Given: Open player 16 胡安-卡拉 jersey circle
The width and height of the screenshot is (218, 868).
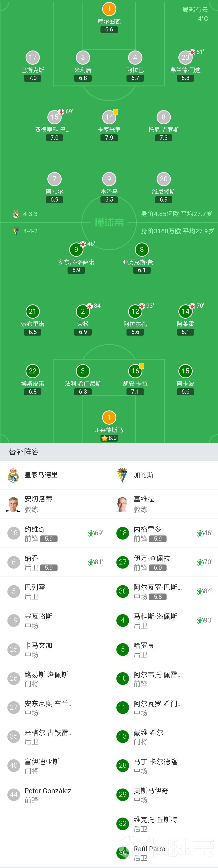Looking at the screenshot, I should (x=135, y=371).
